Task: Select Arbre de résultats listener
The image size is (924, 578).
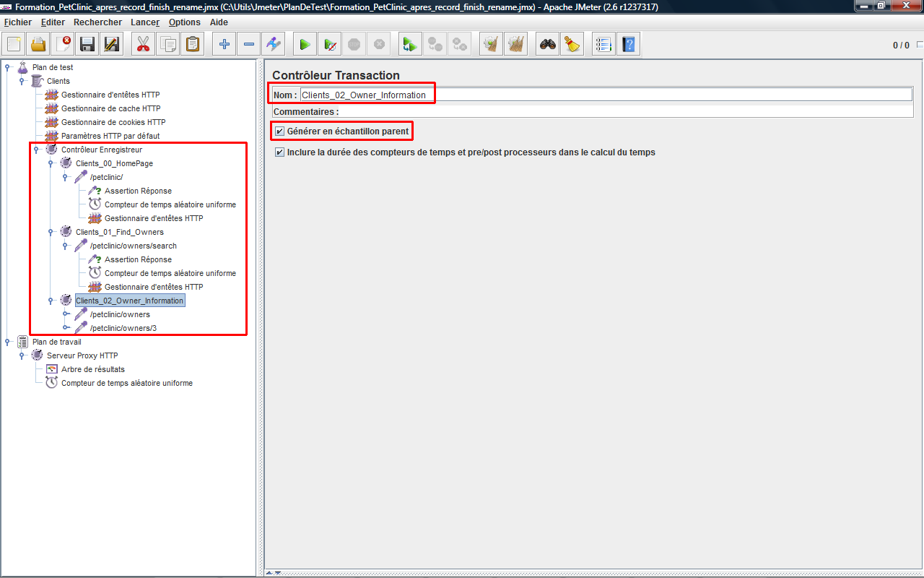Action: click(x=92, y=369)
